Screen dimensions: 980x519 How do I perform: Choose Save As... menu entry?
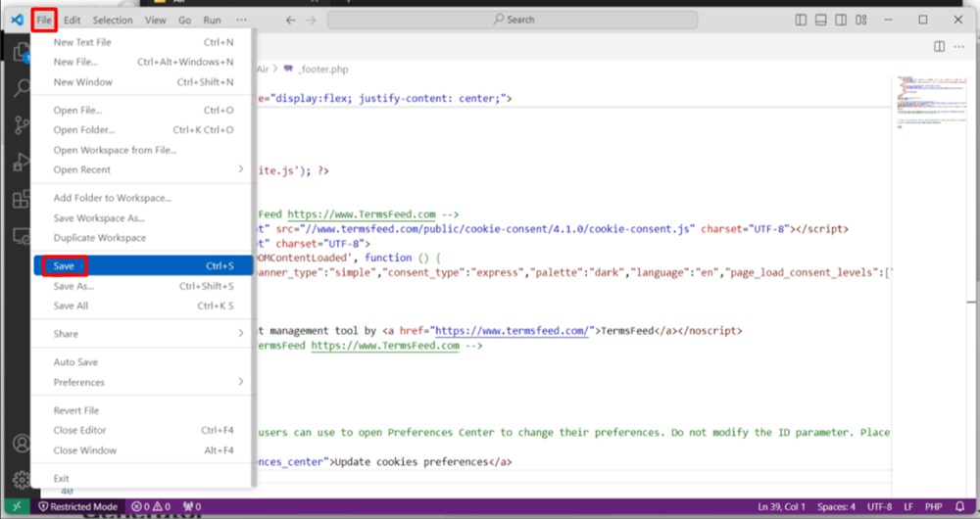[x=143, y=286]
